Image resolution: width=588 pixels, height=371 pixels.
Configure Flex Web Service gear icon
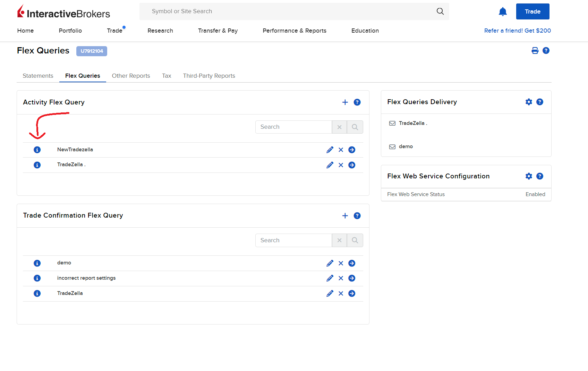[528, 176]
